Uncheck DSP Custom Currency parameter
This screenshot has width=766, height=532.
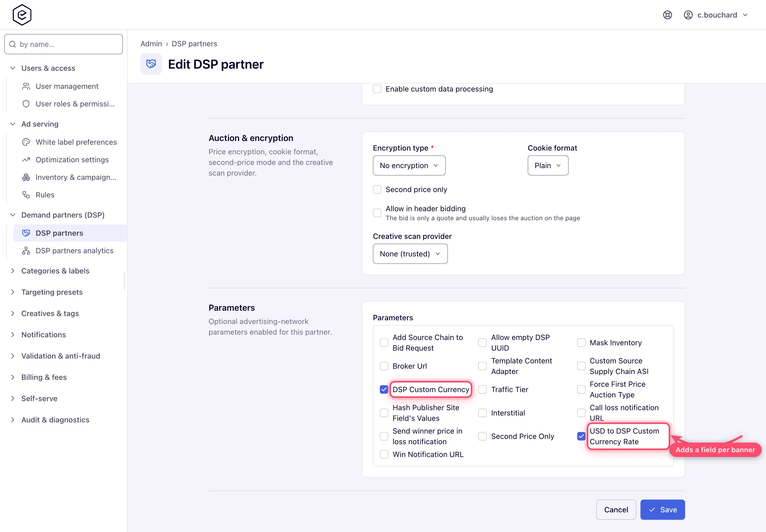click(384, 389)
